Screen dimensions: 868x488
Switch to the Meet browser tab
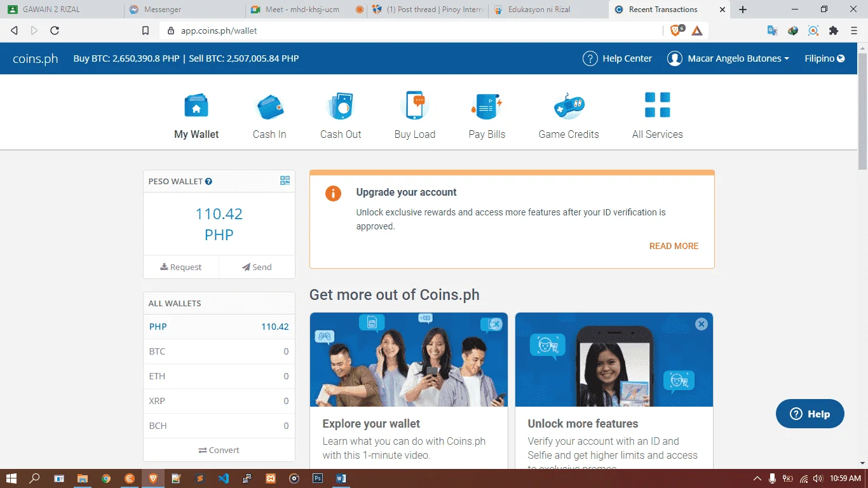pyautogui.click(x=306, y=10)
